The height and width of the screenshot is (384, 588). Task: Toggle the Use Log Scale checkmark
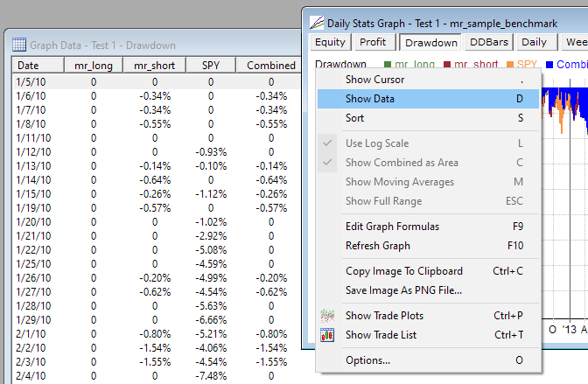coord(328,143)
